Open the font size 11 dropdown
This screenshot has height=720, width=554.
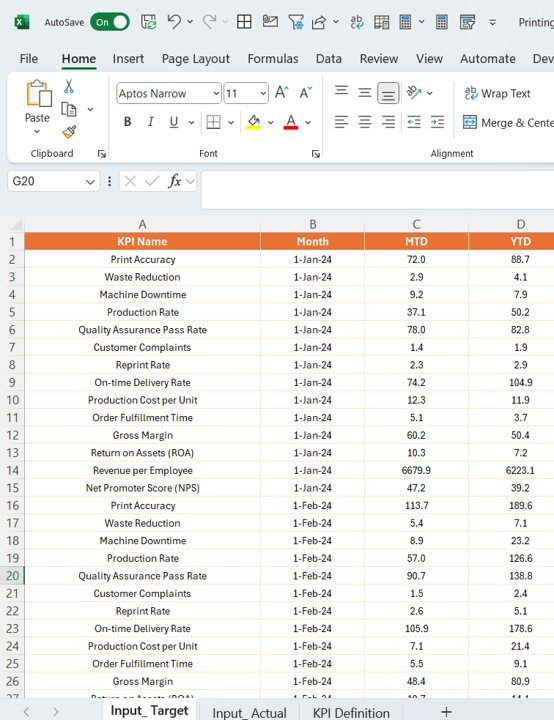click(x=263, y=94)
